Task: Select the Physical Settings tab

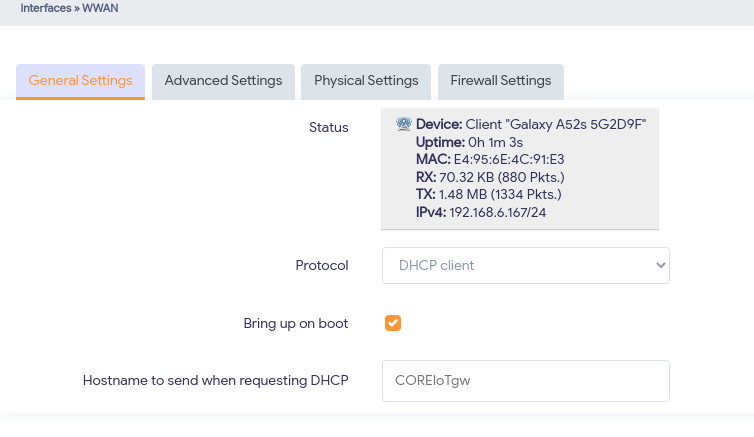Action: coord(366,81)
